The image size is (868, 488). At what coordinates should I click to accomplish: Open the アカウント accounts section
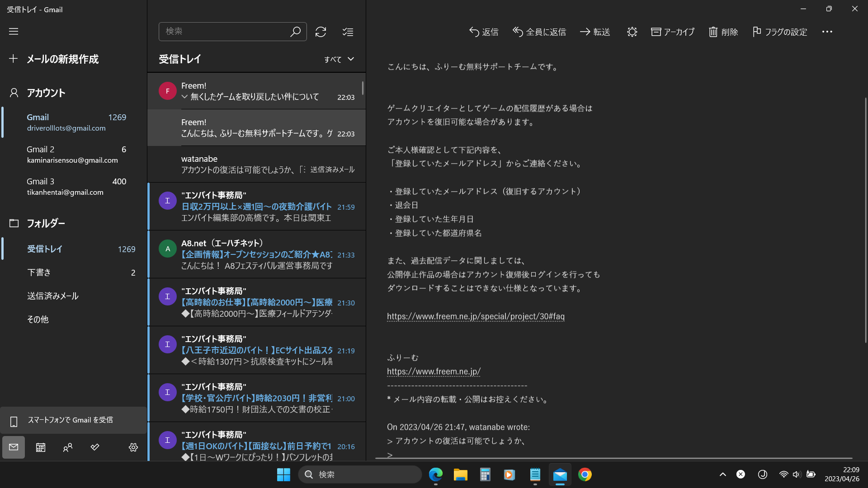pyautogui.click(x=73, y=93)
